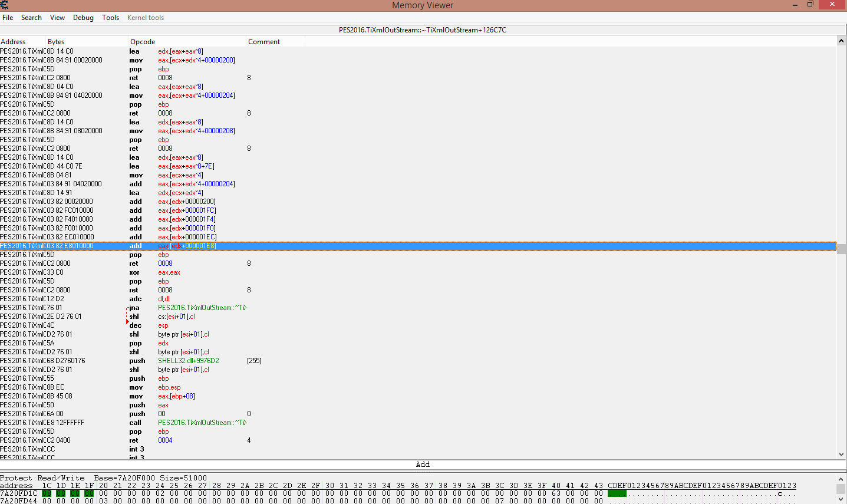Click the disassembler scroll up arrow
The image size is (847, 504).
click(841, 41)
